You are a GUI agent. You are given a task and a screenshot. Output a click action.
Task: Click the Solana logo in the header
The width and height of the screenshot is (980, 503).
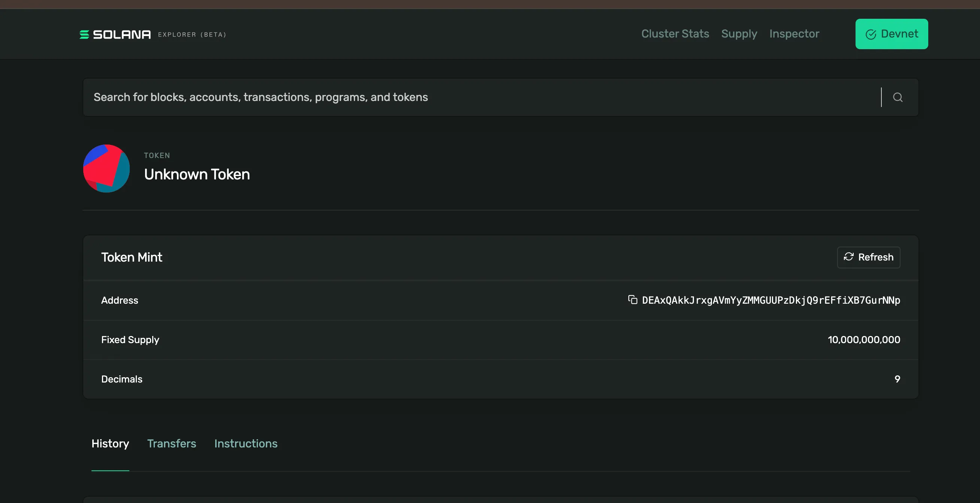(x=114, y=34)
